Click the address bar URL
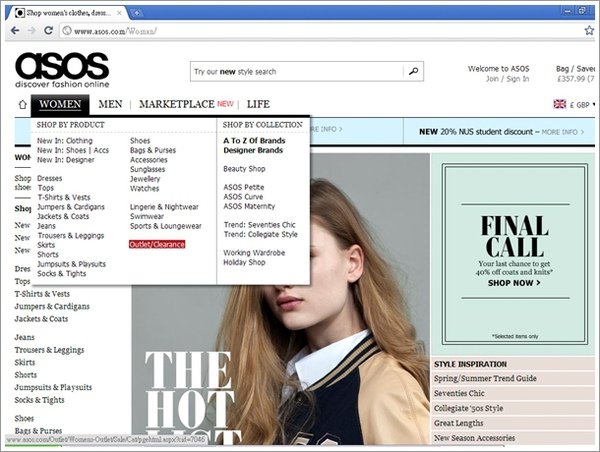Viewport: 600px width, 452px height. tap(115, 31)
